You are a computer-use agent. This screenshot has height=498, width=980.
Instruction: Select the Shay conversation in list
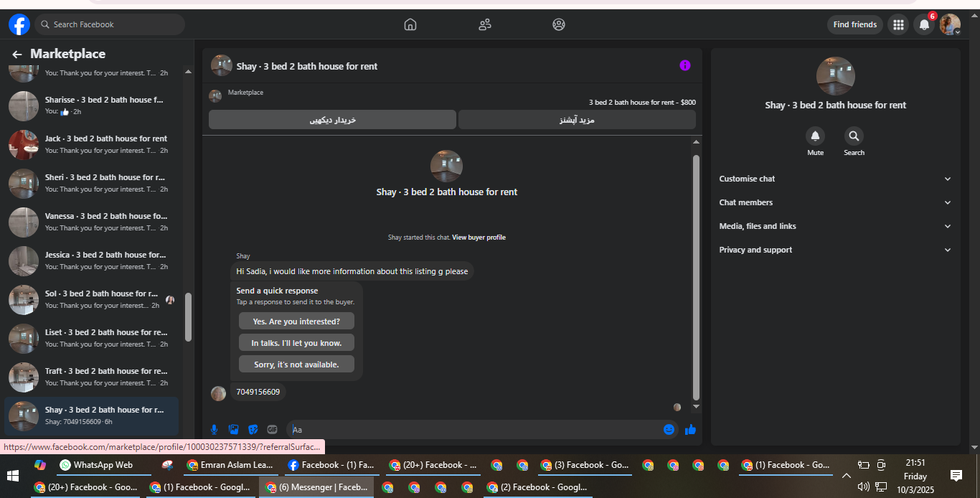[x=91, y=415]
